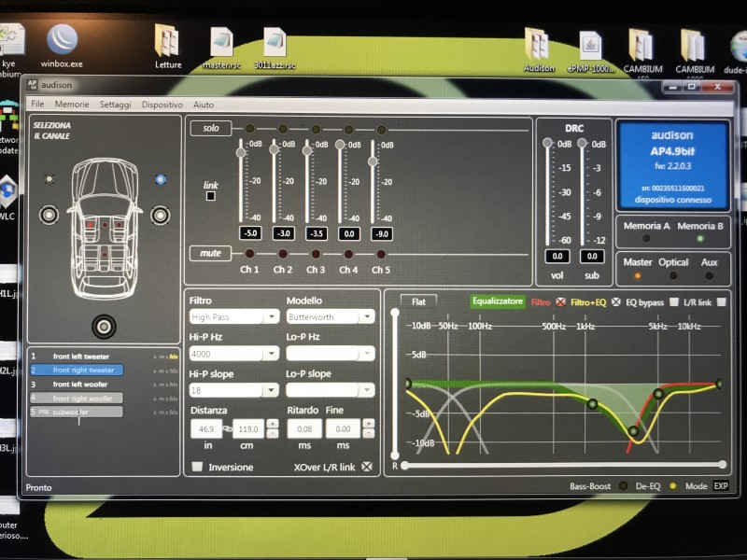Click the Ch 1 level slider handle
This screenshot has height=560, width=747.
tap(241, 152)
